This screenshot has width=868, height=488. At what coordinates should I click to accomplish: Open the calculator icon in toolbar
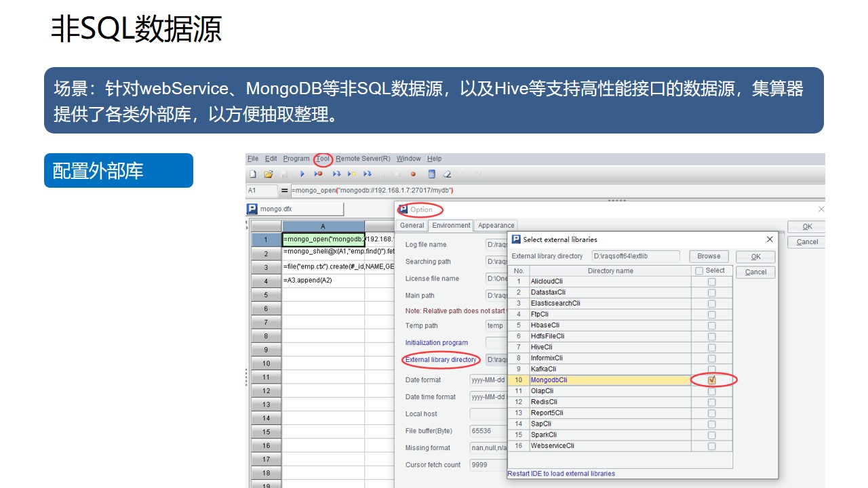[x=431, y=174]
